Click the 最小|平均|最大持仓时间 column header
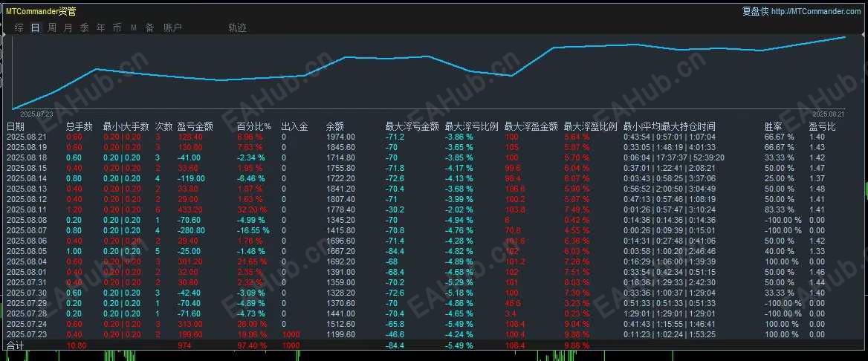This screenshot has height=361, width=868. 670,126
